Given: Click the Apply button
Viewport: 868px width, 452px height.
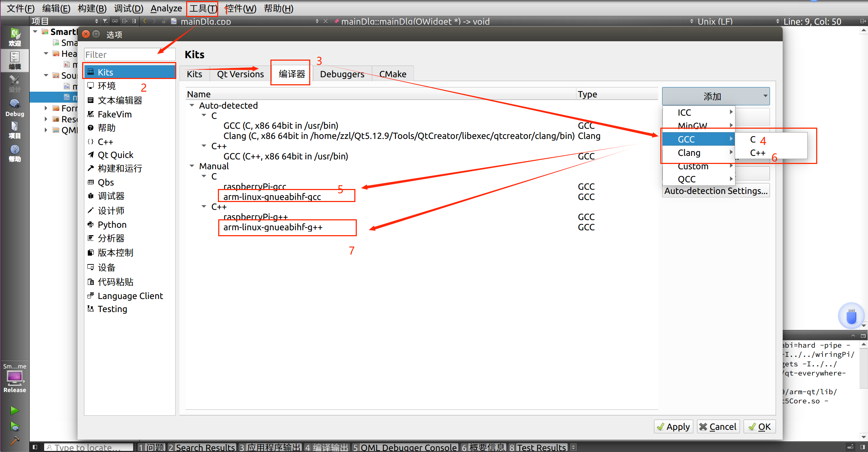Looking at the screenshot, I should (673, 427).
